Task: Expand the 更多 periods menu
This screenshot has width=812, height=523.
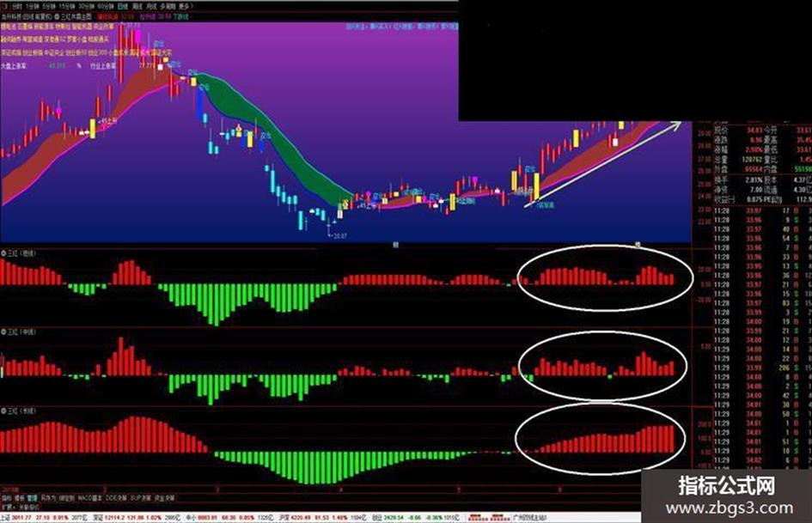Action: click(x=185, y=6)
